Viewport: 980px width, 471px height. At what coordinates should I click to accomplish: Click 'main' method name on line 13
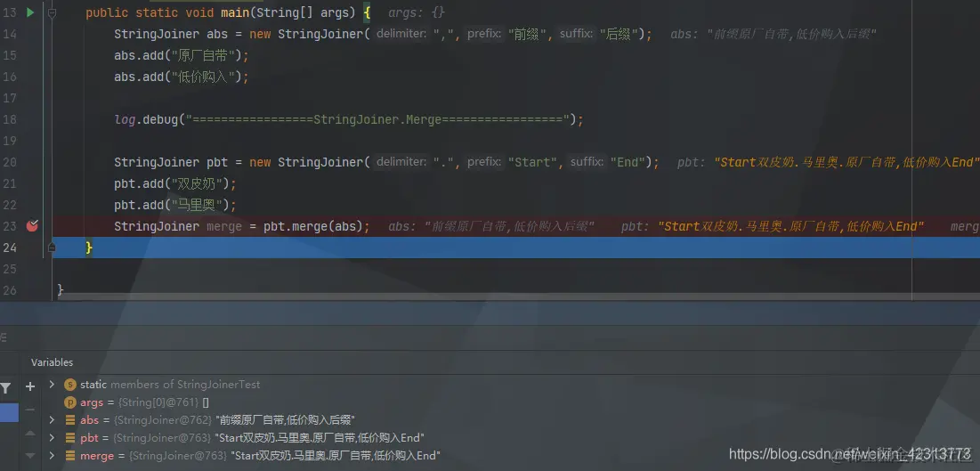[x=234, y=12]
